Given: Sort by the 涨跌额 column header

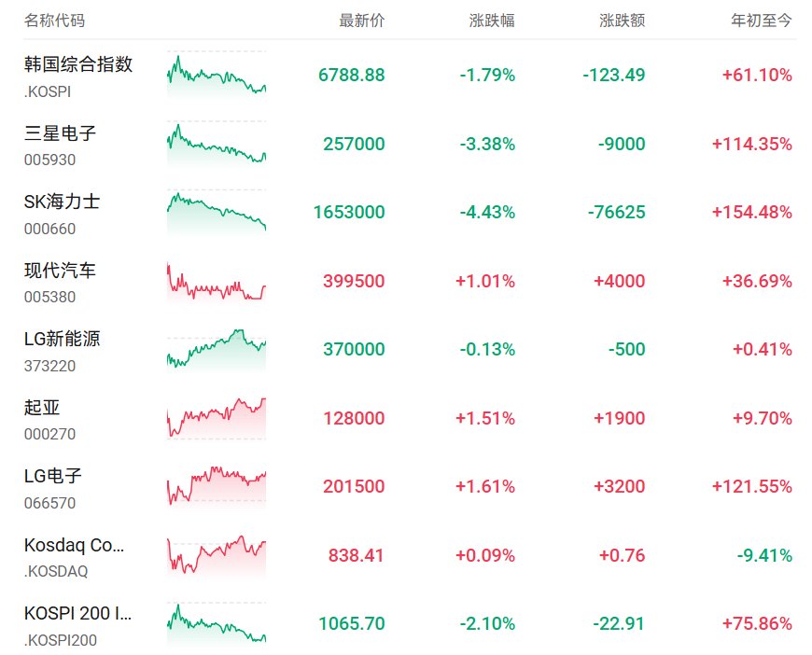Looking at the screenshot, I should (622, 21).
